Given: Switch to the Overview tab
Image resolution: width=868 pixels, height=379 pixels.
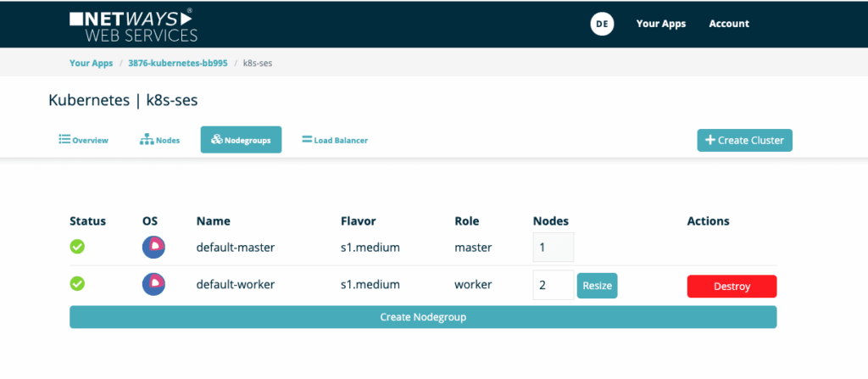Looking at the screenshot, I should tap(83, 140).
